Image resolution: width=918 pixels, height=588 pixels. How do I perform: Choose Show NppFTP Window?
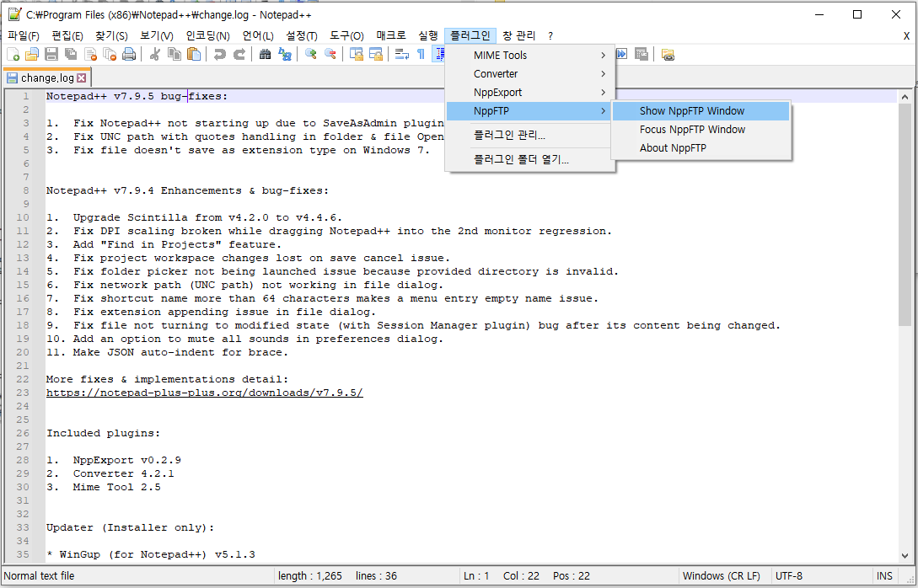701,111
